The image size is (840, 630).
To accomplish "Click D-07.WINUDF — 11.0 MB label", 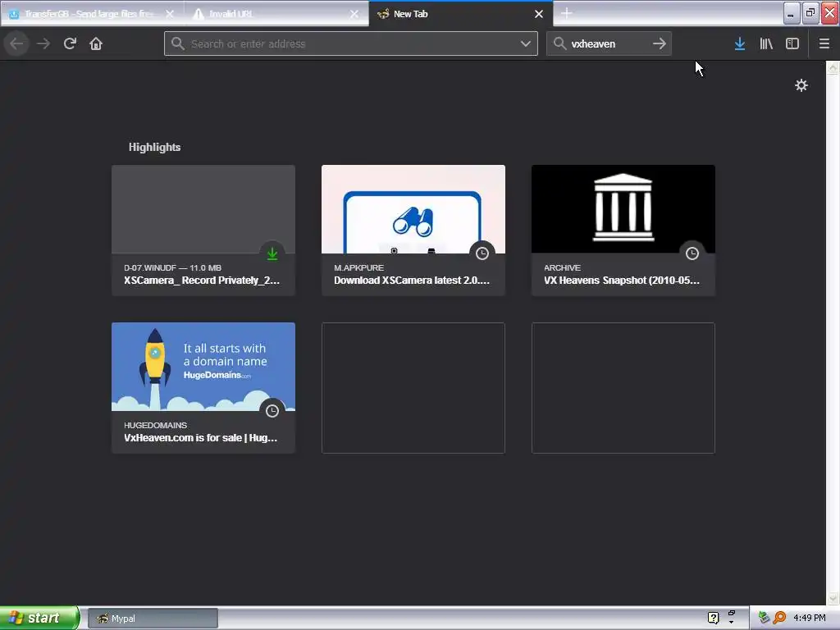I will pos(172,268).
